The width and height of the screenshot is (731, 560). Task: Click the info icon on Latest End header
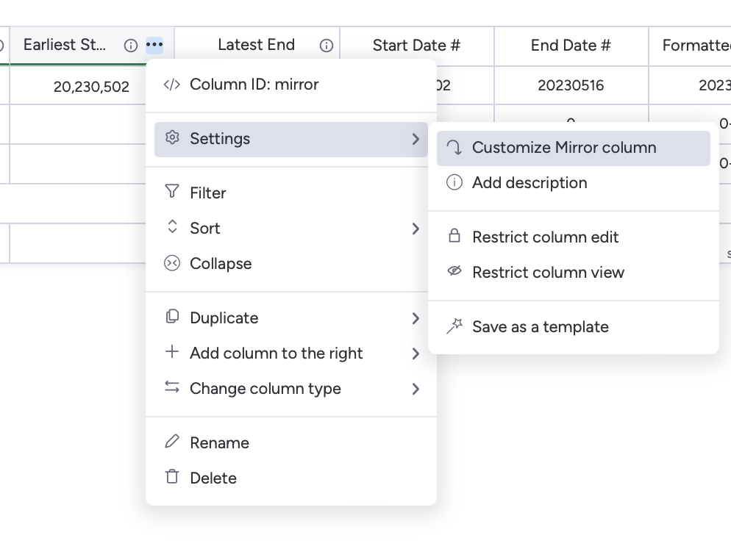pyautogui.click(x=324, y=45)
